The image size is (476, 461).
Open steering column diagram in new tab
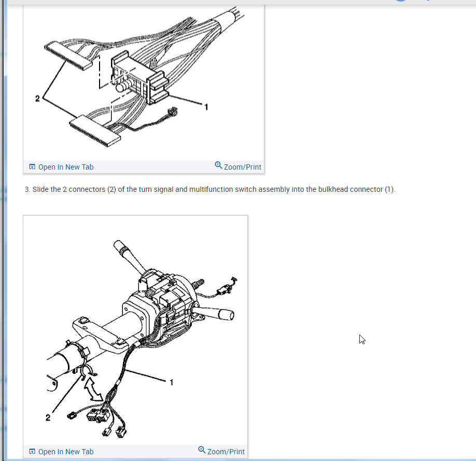click(x=62, y=452)
